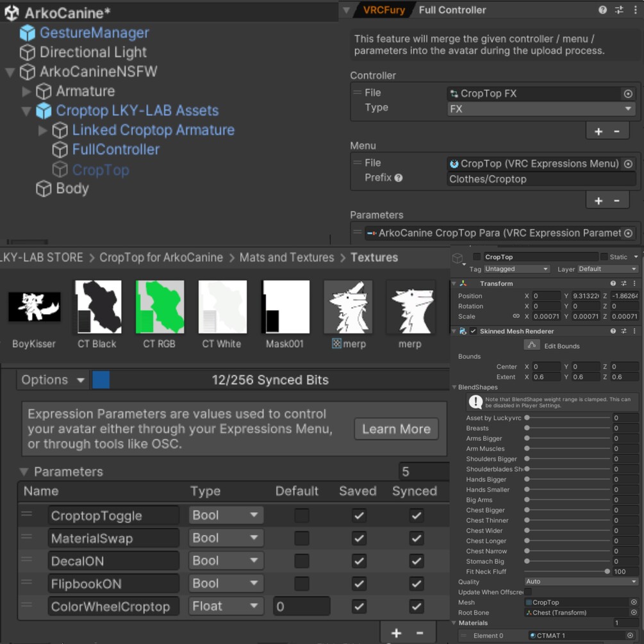Image resolution: width=644 pixels, height=644 pixels.
Task: Open presets icon in the Full Controller header
Action: click(x=619, y=10)
